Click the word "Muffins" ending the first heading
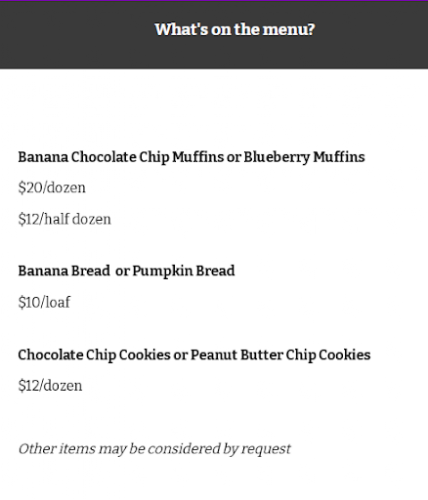Screen dimensions: 428x500 point(339,157)
